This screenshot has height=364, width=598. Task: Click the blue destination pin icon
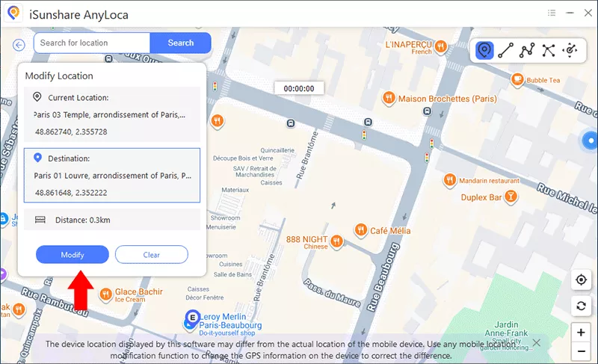pyautogui.click(x=37, y=158)
